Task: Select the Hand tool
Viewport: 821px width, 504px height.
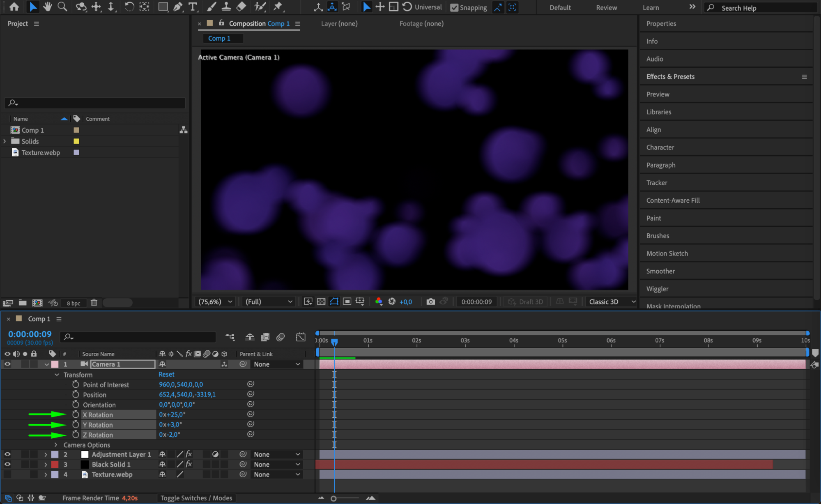Action: point(48,7)
